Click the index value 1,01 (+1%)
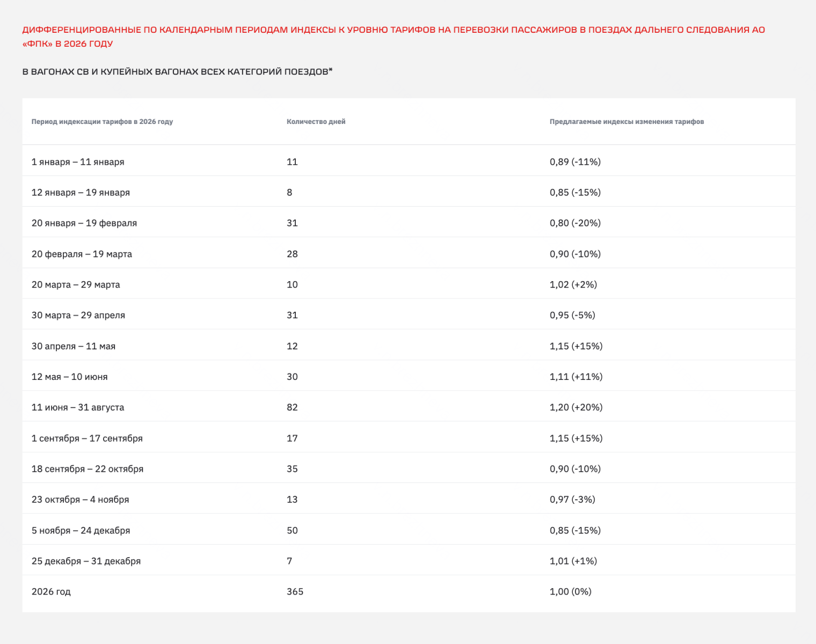Screen dimensions: 816x644 [x=573, y=561]
